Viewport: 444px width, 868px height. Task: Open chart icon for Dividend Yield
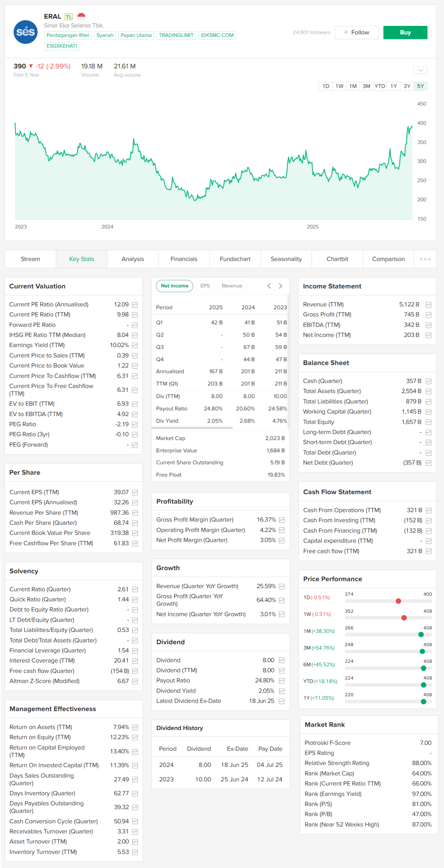(x=282, y=691)
